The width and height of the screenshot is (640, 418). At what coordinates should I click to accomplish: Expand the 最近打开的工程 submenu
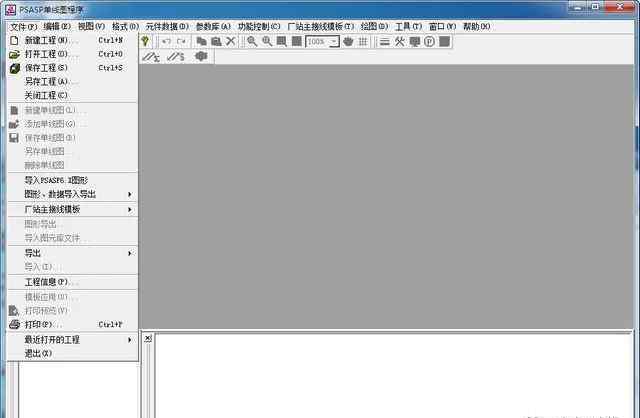pos(73,340)
